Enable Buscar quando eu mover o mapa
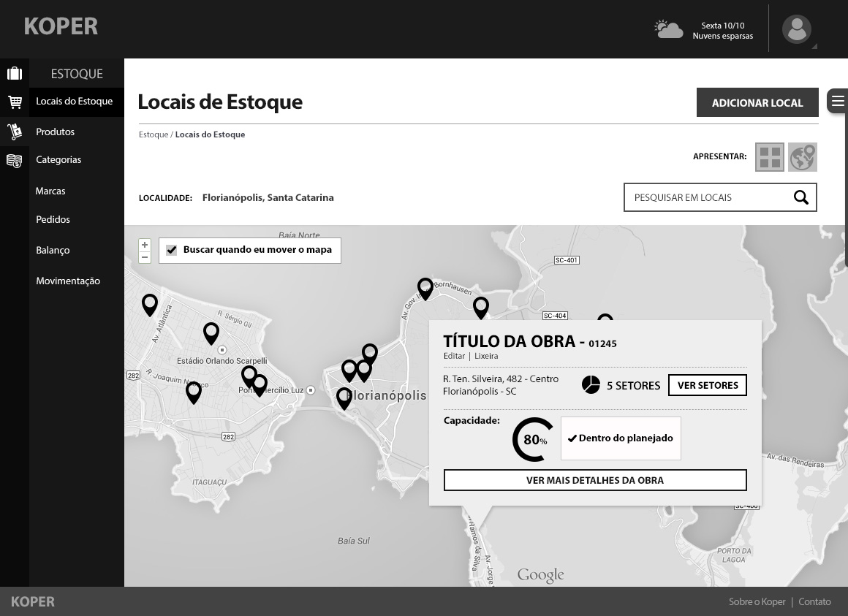848x616 pixels. click(x=171, y=250)
